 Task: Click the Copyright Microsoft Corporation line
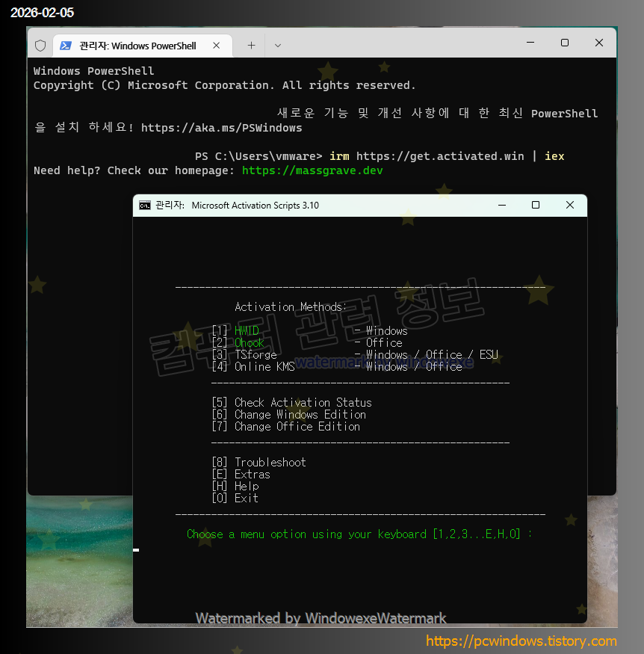(x=224, y=85)
